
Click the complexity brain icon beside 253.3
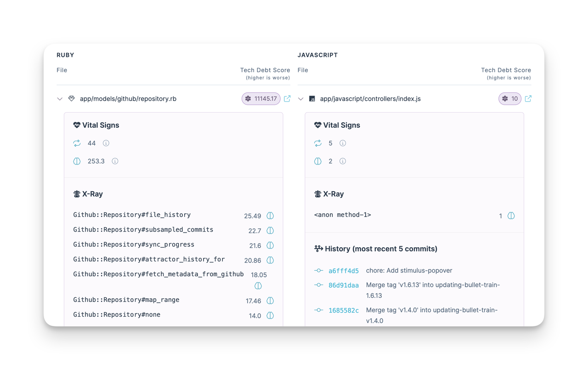coord(77,161)
